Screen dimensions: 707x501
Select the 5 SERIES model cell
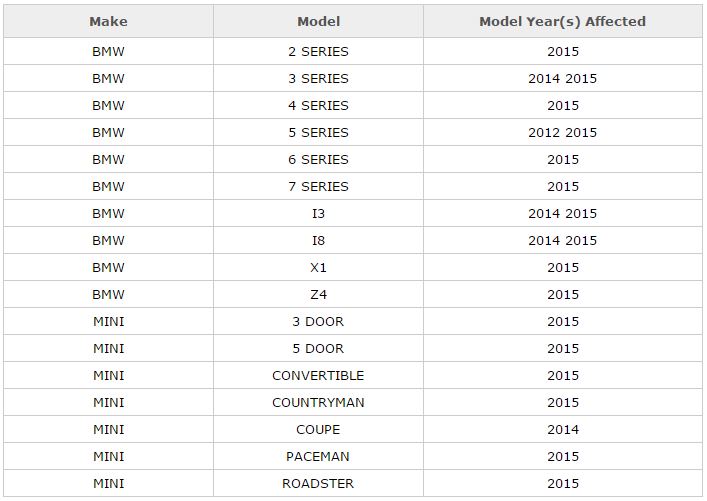[x=318, y=133]
